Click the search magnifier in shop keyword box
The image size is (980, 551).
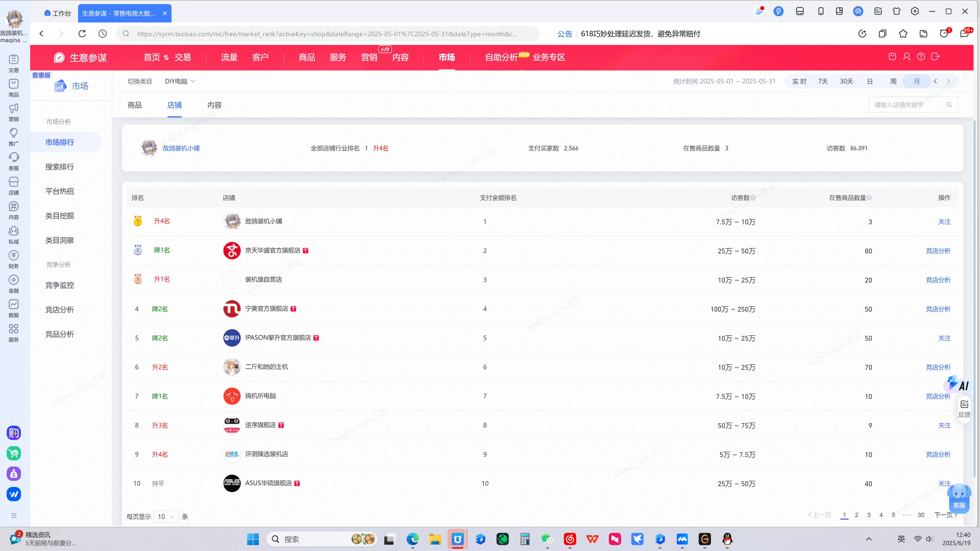tap(949, 105)
